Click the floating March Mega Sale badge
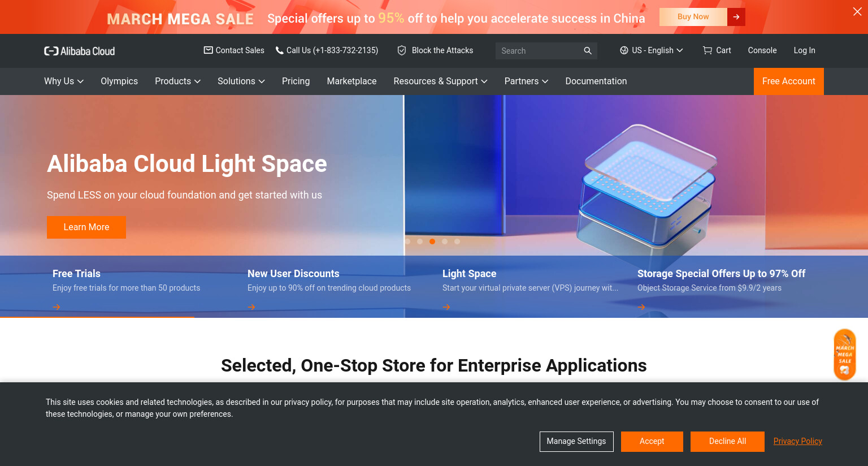Screen dimensions: 868x466 click(x=845, y=355)
